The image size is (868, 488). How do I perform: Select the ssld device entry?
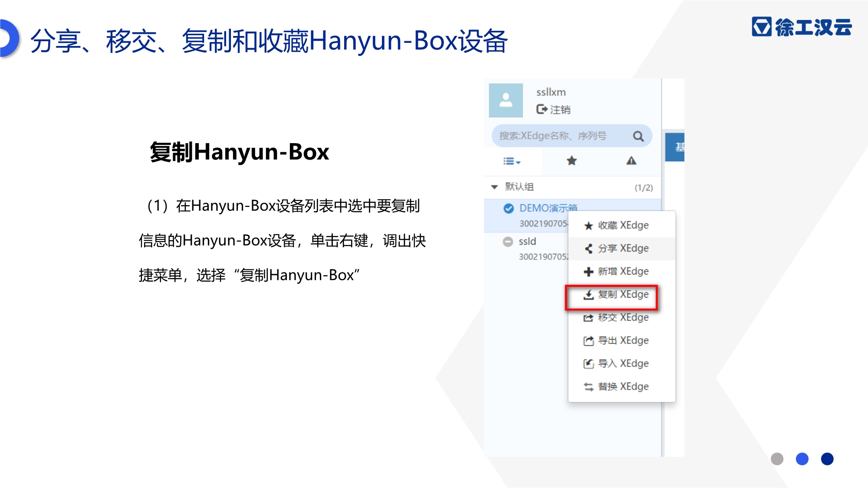[527, 241]
